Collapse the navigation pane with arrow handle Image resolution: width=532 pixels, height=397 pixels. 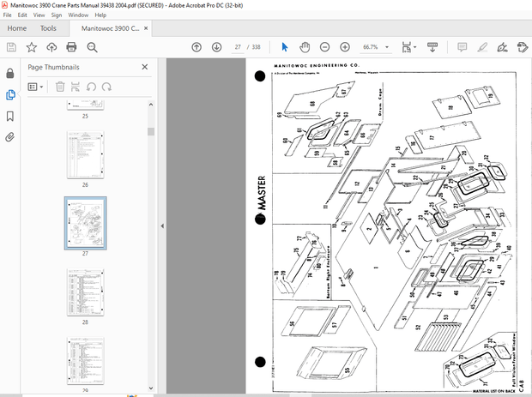pyautogui.click(x=162, y=226)
